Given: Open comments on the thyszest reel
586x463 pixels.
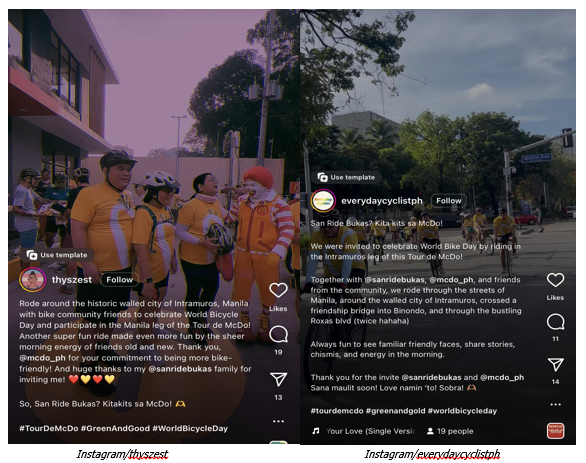Looking at the screenshot, I should point(278,334).
